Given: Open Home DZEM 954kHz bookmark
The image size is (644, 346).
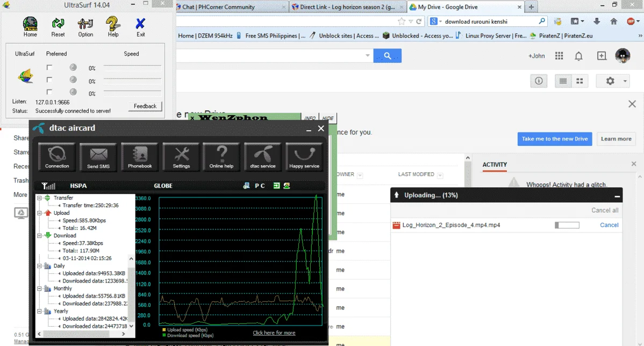Looking at the screenshot, I should (205, 36).
